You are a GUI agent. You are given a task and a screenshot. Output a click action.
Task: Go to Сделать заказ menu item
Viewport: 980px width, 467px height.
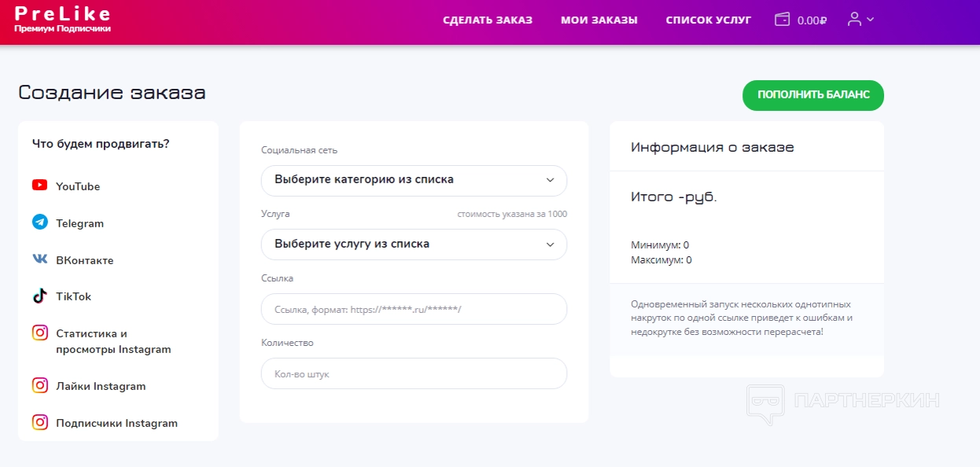pos(488,20)
